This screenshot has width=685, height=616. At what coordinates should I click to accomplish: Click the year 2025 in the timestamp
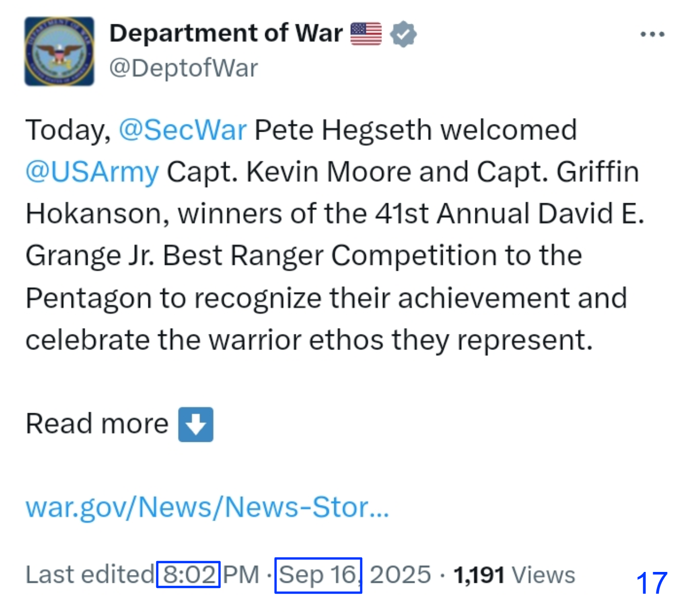click(400, 575)
